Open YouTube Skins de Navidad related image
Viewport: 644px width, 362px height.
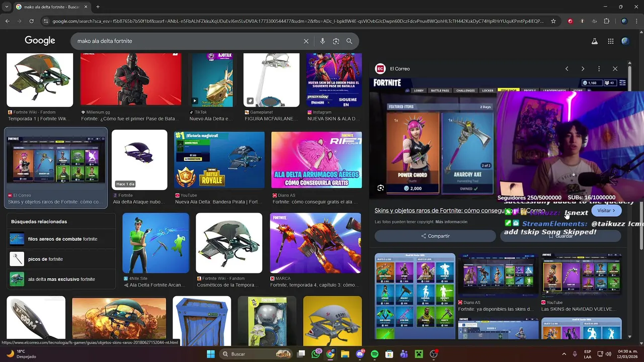click(x=581, y=276)
